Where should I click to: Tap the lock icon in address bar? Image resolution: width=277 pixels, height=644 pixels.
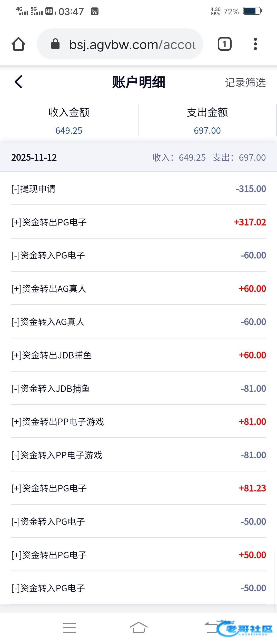55,44
